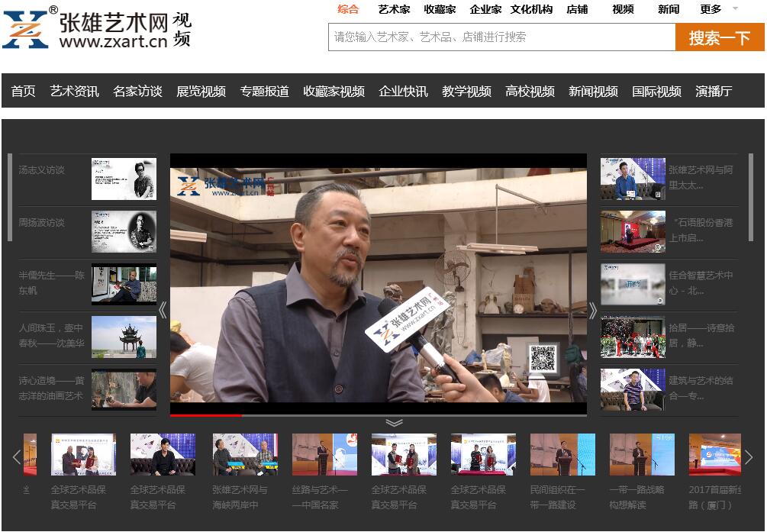Open the 民间组织在一带一路建设 carousel thumbnail
The width and height of the screenshot is (767, 532).
(x=562, y=454)
